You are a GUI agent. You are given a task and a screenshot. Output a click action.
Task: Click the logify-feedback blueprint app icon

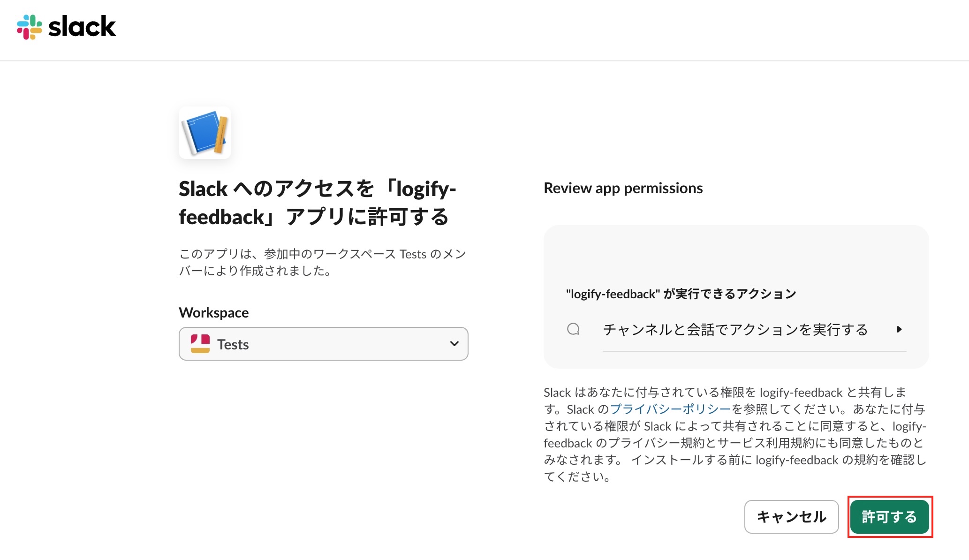(x=205, y=133)
